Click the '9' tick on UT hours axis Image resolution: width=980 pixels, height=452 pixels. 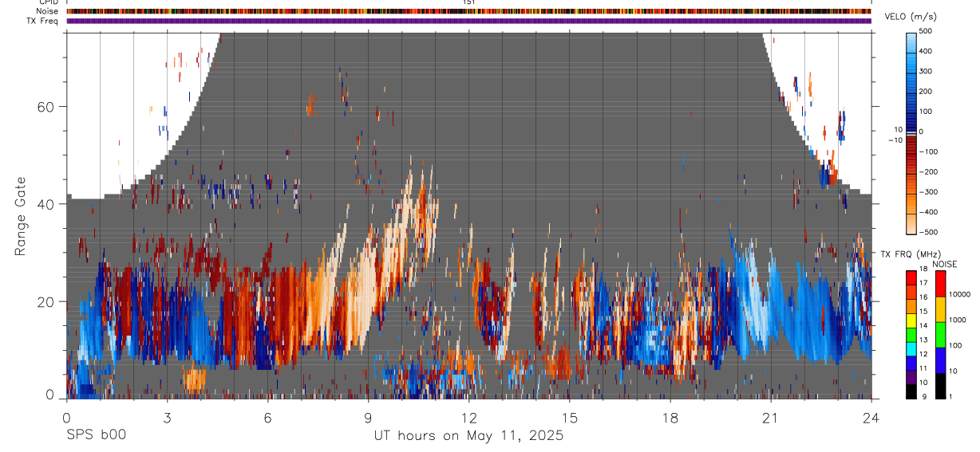pos(369,417)
